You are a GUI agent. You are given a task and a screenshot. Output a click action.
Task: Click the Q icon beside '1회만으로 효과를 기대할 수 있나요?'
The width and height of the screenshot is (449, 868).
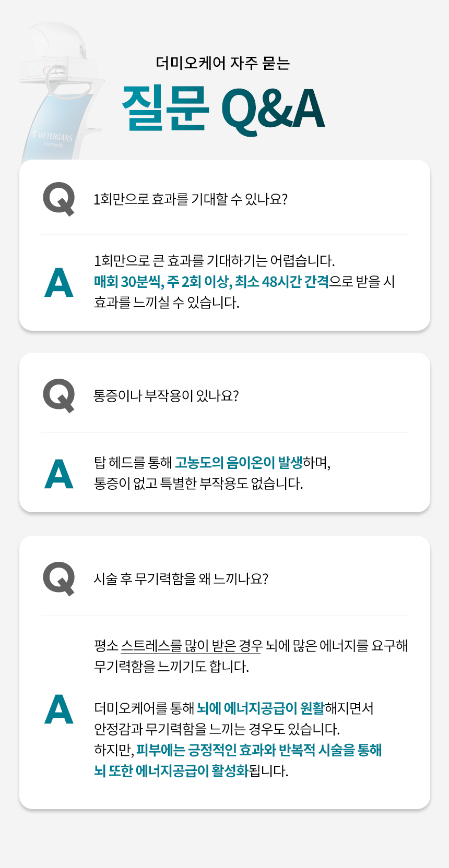click(59, 199)
